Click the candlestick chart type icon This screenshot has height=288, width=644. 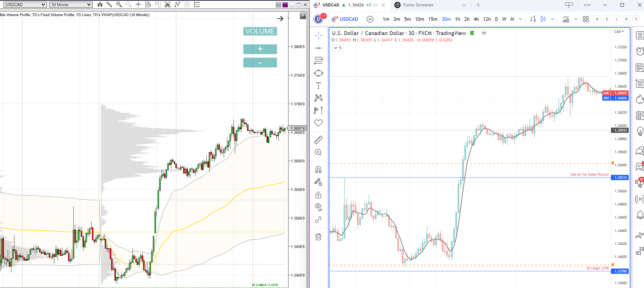[543, 19]
